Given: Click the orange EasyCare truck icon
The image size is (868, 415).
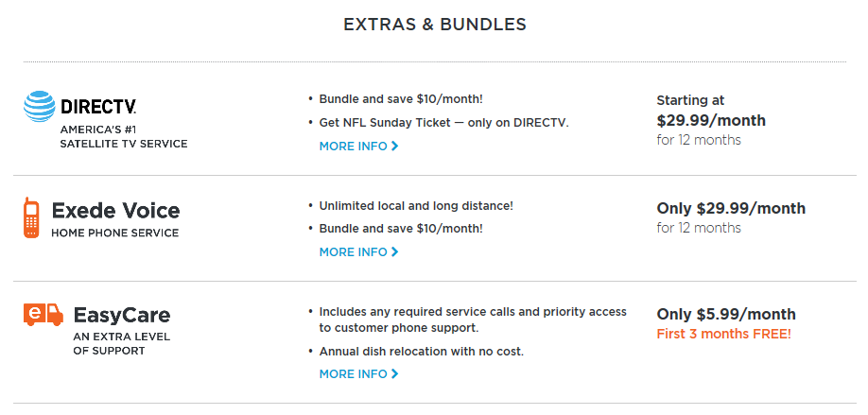Looking at the screenshot, I should (43, 314).
